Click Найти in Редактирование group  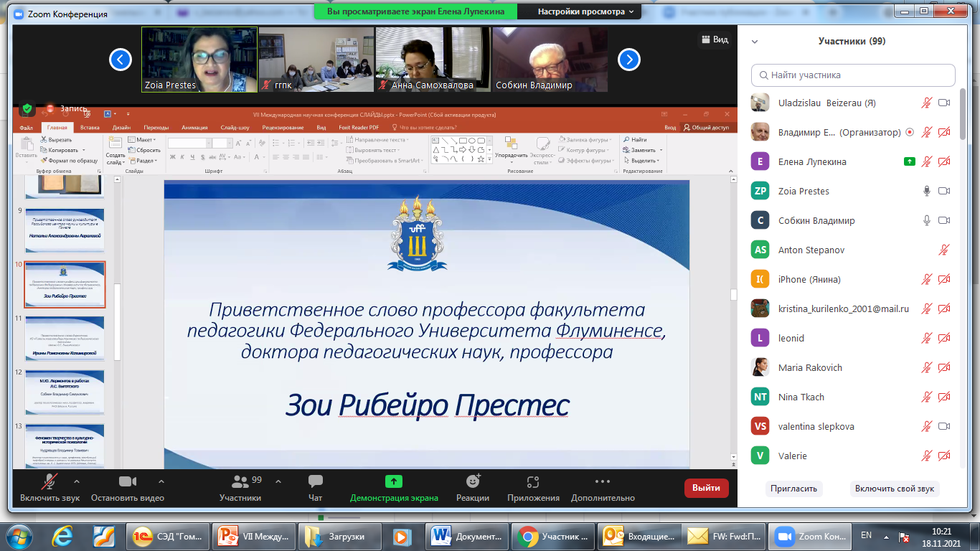pyautogui.click(x=636, y=140)
